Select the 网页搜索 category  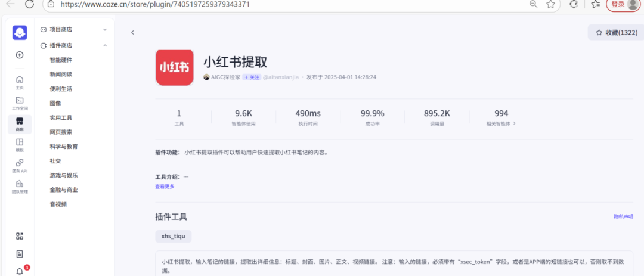pos(61,132)
